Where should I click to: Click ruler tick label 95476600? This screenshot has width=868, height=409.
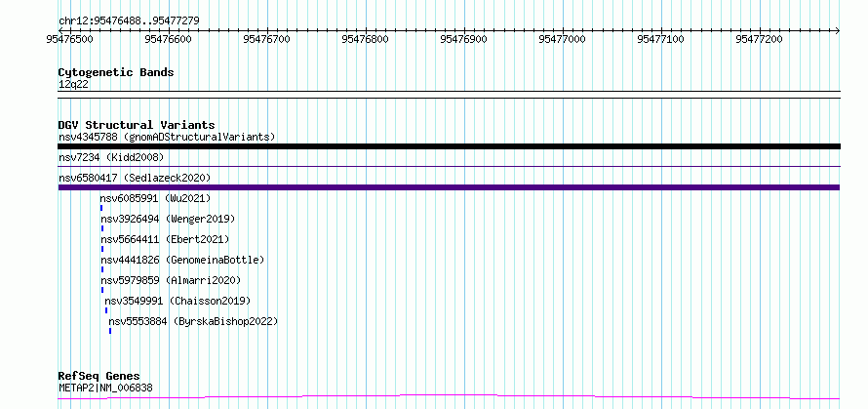(x=169, y=39)
